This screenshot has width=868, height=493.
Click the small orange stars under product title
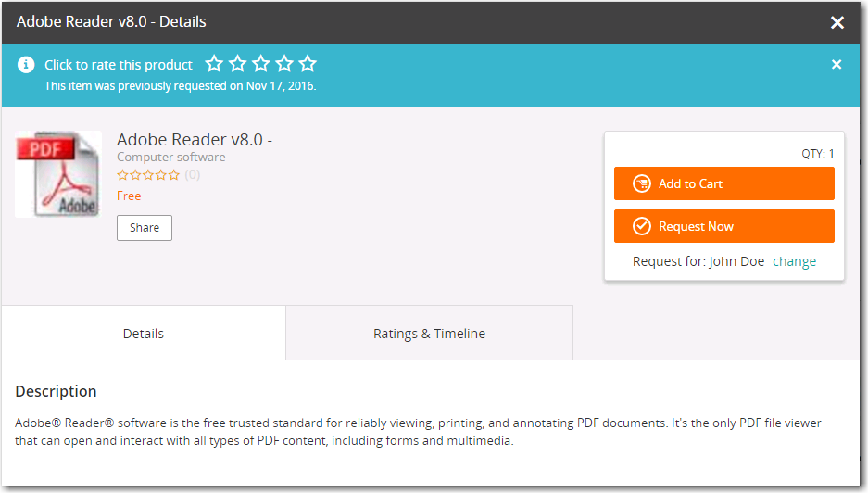148,174
